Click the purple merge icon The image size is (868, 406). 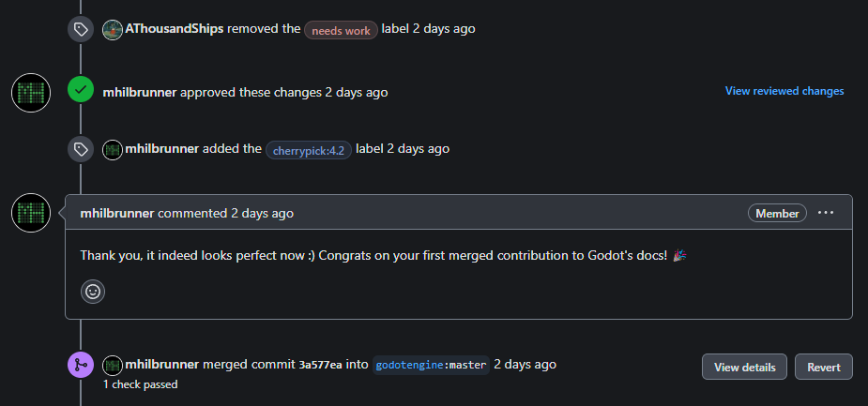coord(81,365)
